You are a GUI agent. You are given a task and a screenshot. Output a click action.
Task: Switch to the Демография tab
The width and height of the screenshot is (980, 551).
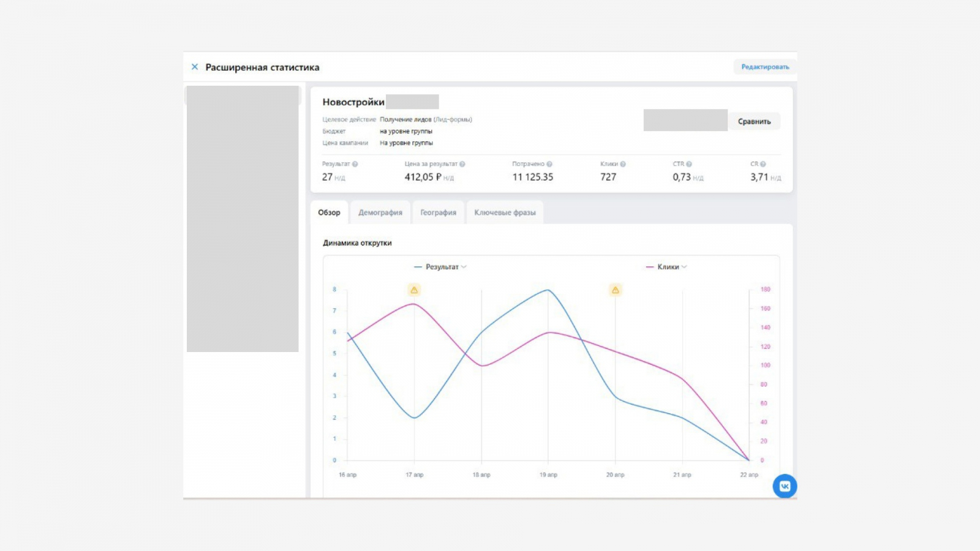pyautogui.click(x=380, y=212)
